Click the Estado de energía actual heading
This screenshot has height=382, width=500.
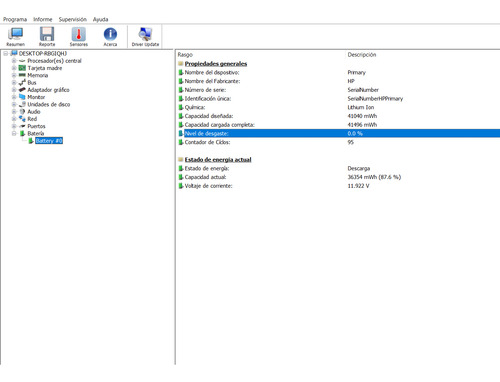pos(218,159)
